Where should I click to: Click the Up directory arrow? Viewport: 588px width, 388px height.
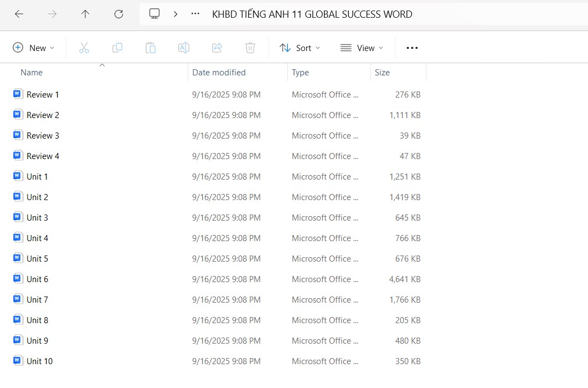pos(85,14)
